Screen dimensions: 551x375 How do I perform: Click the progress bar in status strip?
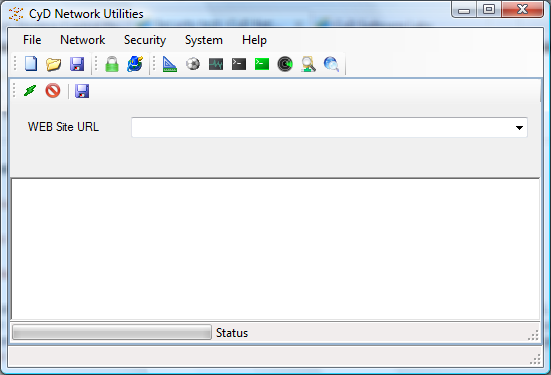click(x=112, y=332)
